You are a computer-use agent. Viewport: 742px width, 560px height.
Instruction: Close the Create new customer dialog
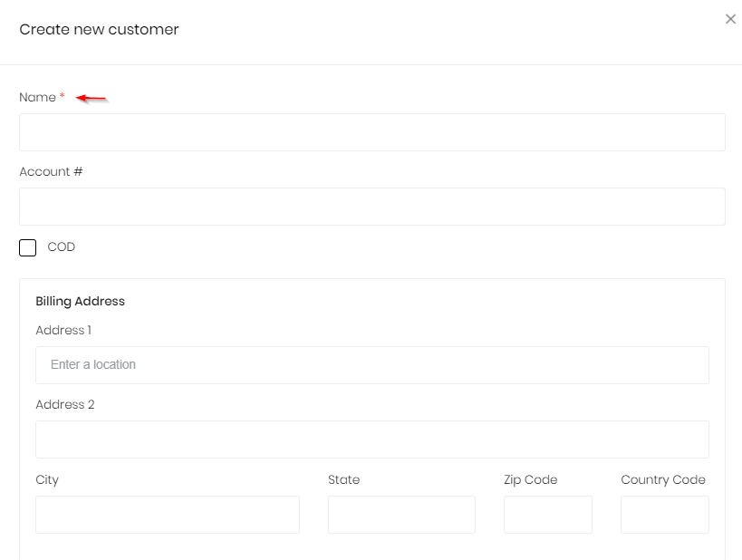[730, 19]
